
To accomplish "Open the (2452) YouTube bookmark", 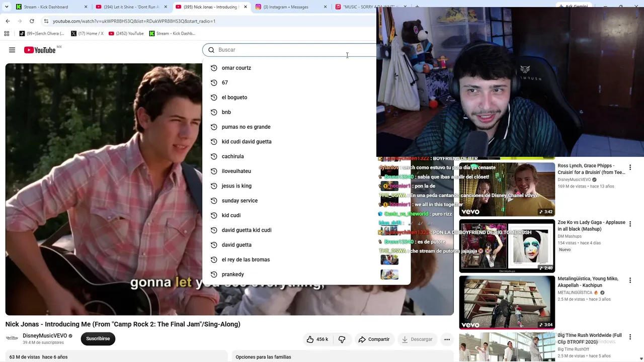I will 126,34.
